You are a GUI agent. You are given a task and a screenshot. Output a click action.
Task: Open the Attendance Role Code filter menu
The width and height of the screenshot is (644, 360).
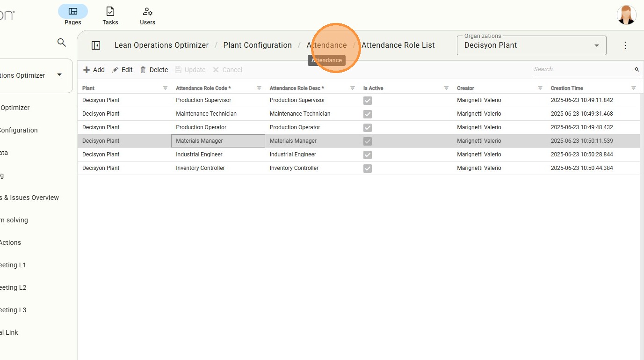259,88
